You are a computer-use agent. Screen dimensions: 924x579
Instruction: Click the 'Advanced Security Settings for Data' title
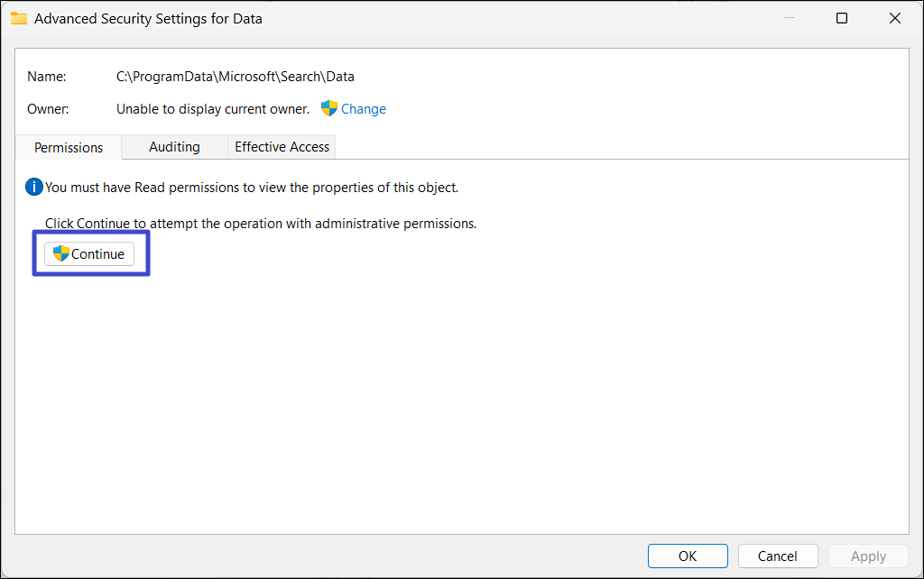[x=148, y=18]
